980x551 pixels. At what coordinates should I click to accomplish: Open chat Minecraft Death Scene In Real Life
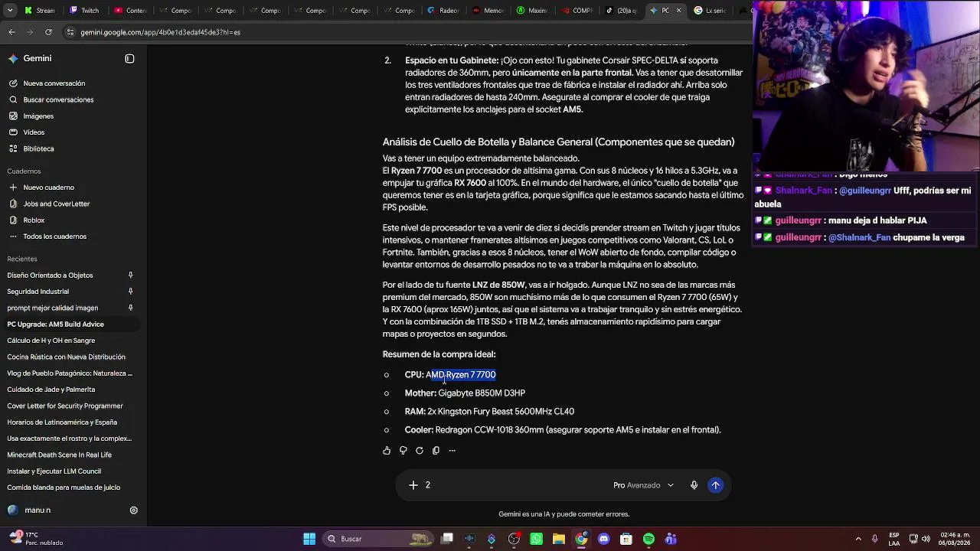[60, 455]
